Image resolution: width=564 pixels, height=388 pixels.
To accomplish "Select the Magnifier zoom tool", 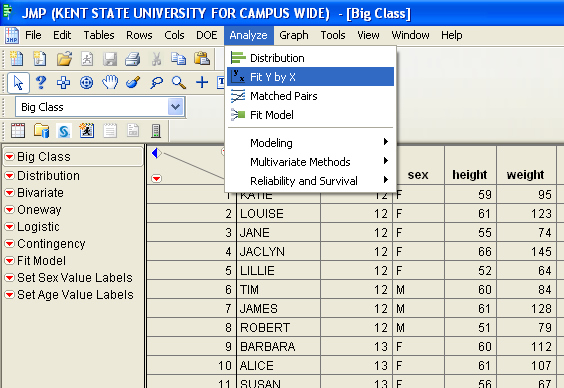I will (179, 83).
